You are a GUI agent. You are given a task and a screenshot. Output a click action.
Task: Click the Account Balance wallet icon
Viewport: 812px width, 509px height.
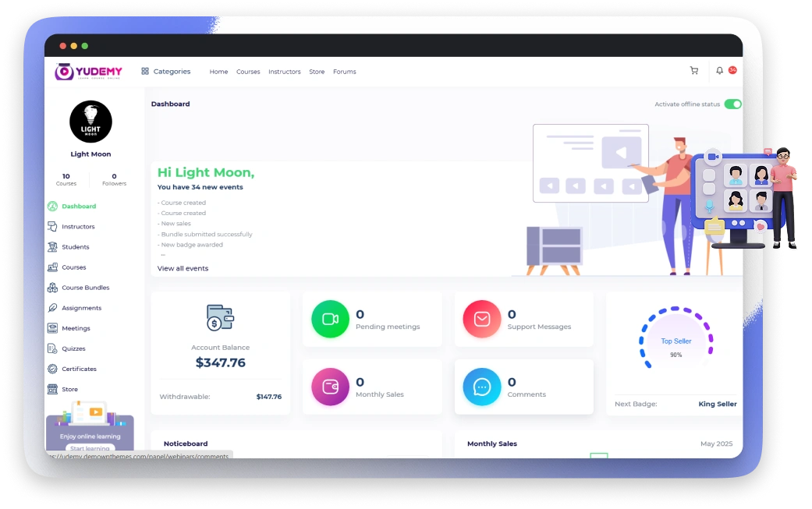pyautogui.click(x=220, y=317)
